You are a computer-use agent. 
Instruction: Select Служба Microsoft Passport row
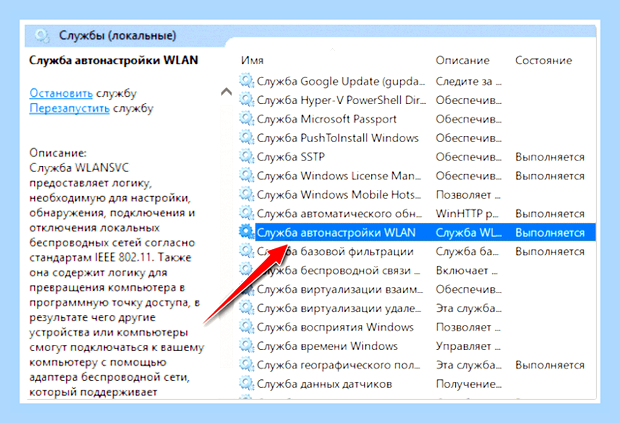[417, 119]
